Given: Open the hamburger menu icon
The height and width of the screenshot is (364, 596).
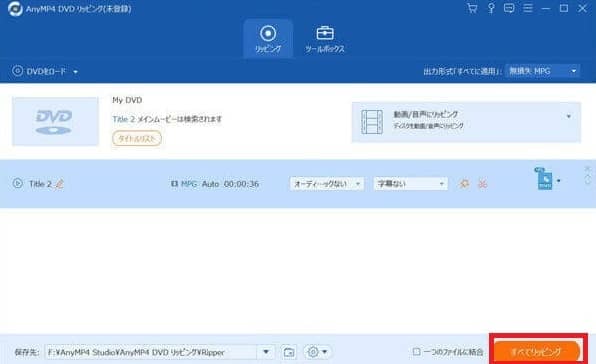Looking at the screenshot, I should [x=528, y=8].
